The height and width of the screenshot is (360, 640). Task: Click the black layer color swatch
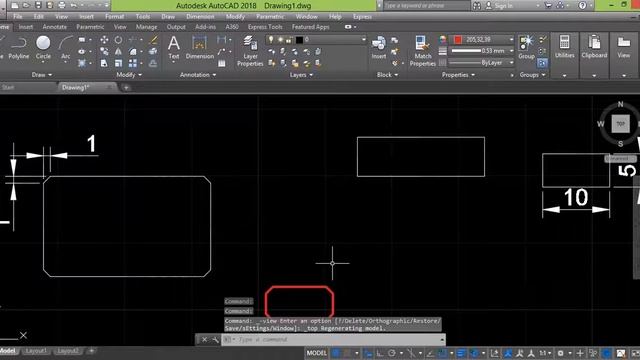pos(299,40)
